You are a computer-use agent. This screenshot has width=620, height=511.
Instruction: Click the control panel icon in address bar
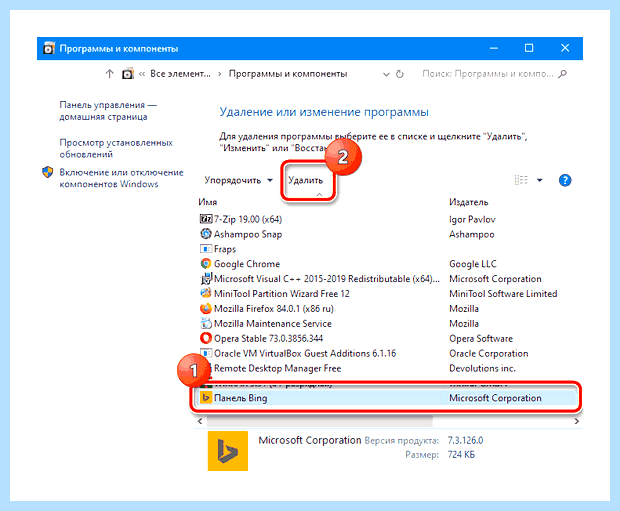(127, 74)
